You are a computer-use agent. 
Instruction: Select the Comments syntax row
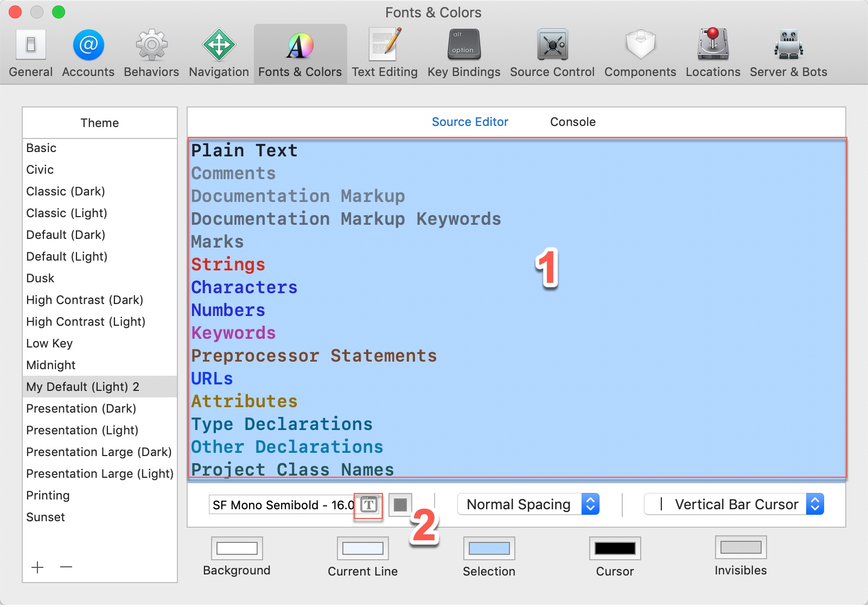point(517,173)
